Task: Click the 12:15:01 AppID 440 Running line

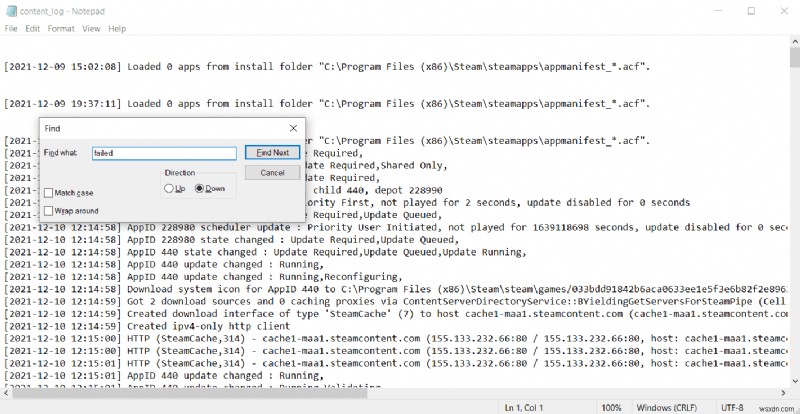Action: (164, 375)
